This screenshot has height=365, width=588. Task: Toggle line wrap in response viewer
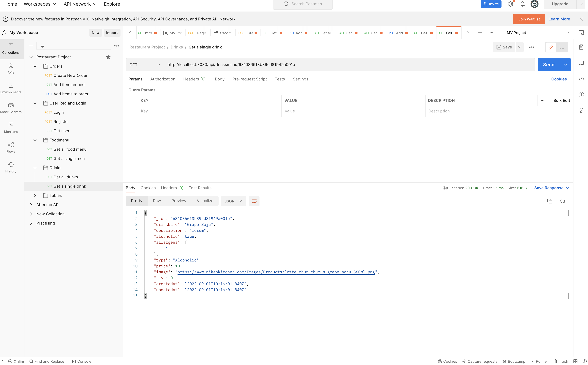click(x=254, y=201)
